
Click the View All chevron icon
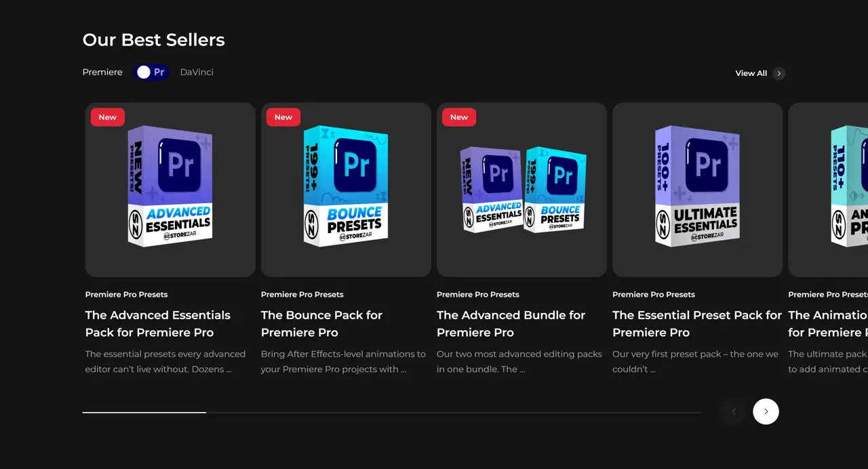778,73
